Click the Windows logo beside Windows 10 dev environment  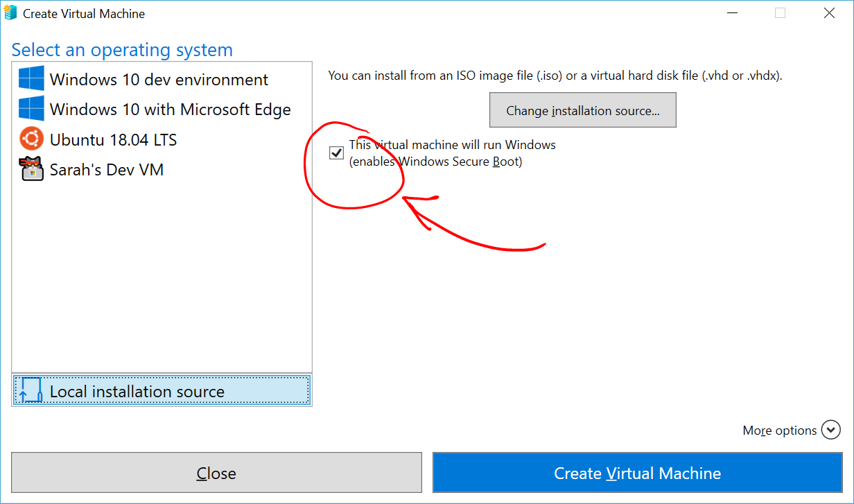coord(31,79)
